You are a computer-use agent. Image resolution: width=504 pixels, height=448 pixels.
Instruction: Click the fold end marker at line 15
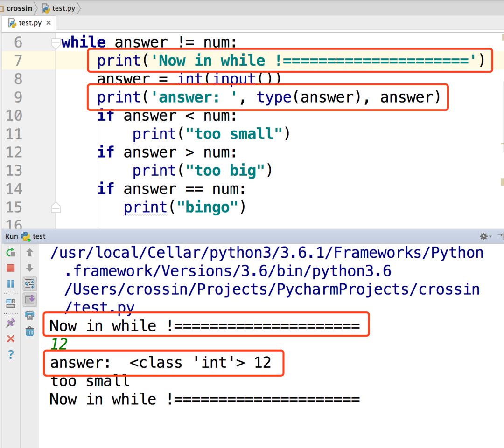56,207
